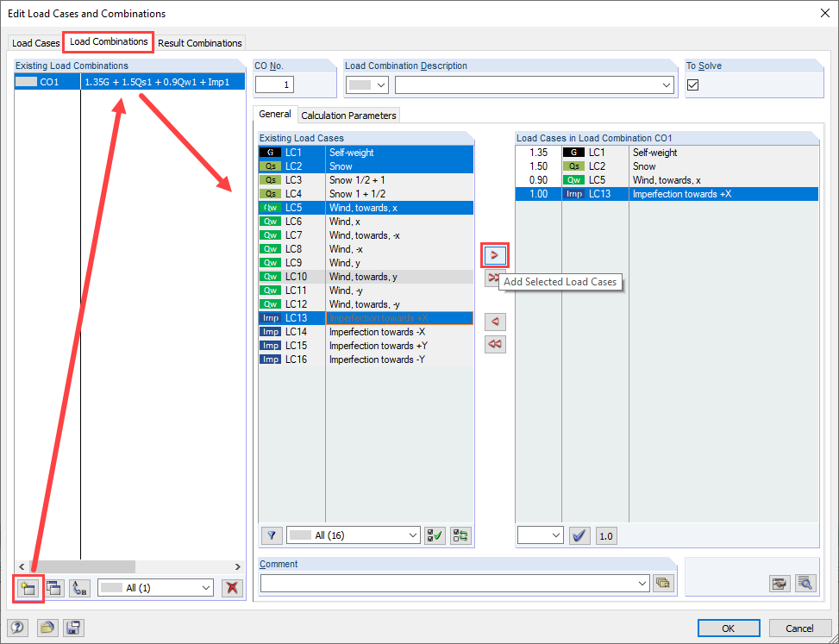Click the New Load Combination icon
839x644 pixels.
pos(28,588)
